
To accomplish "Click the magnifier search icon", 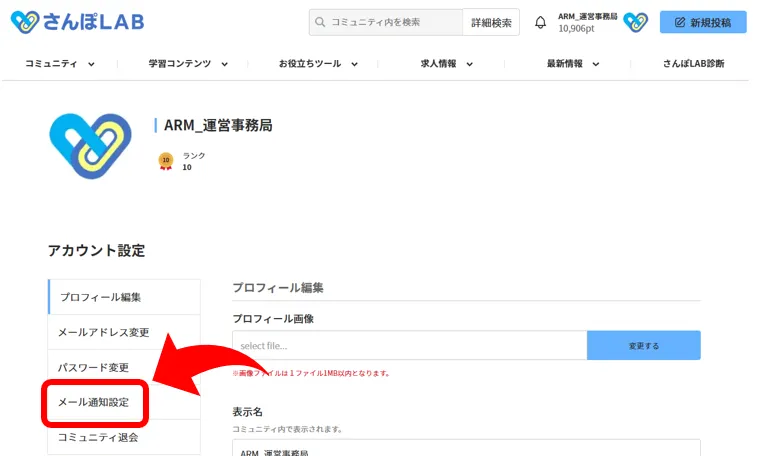I will click(320, 22).
